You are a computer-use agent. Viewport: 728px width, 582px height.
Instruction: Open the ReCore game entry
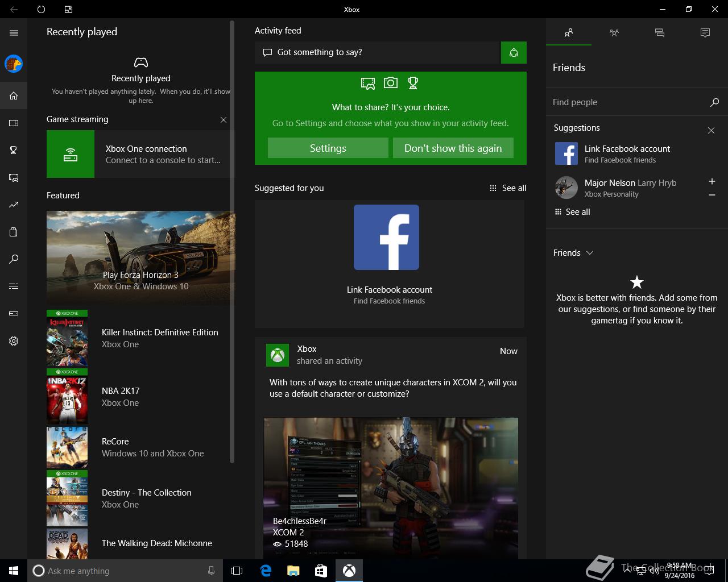140,447
